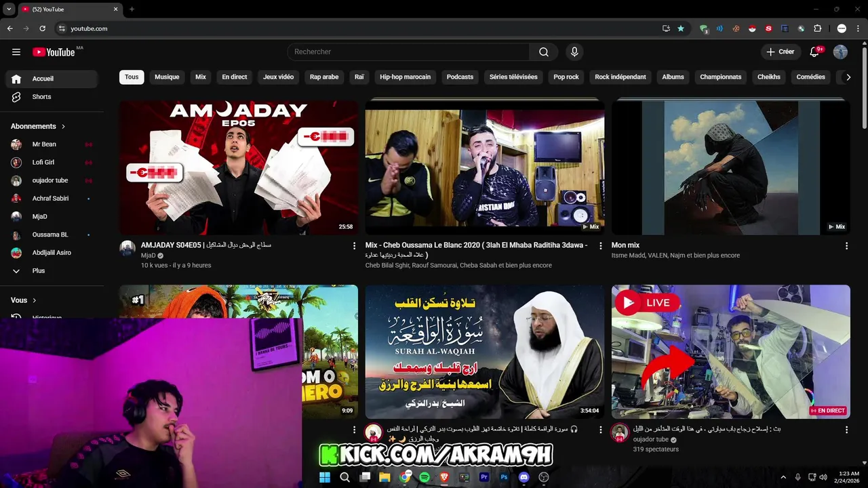Open the oujador tube LIVE stream thumbnail

[x=731, y=352]
